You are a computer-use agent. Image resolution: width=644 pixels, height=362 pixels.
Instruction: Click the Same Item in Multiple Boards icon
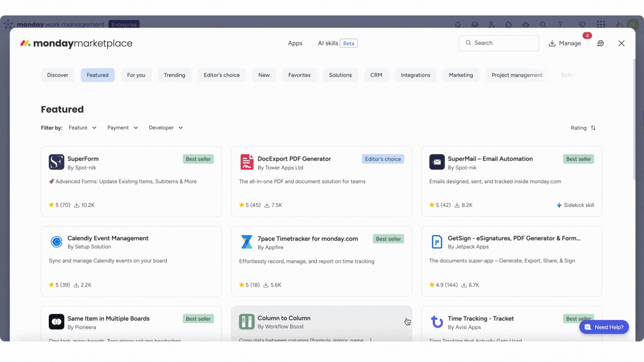pos(56,322)
